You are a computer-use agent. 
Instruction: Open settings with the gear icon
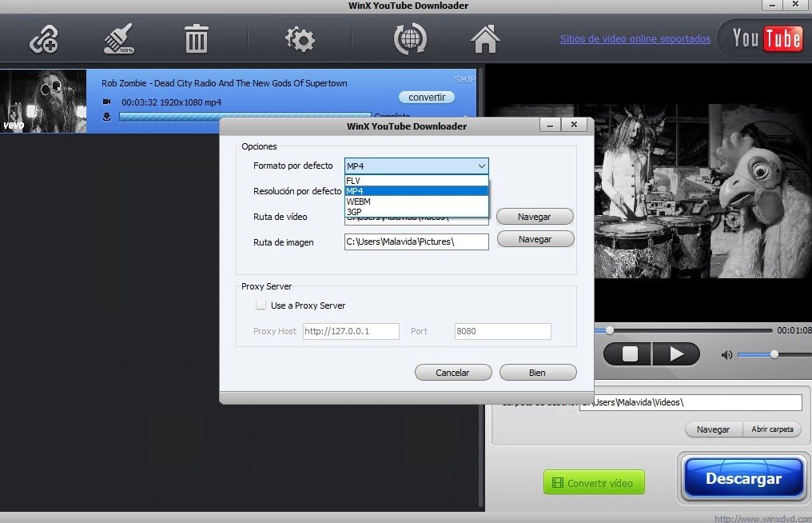(x=300, y=39)
